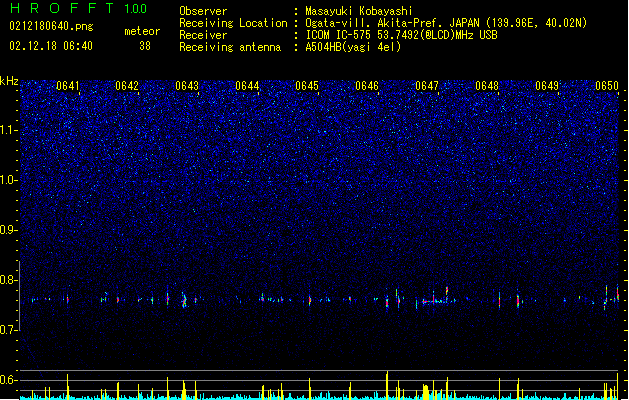The width and height of the screenshot is (629, 400).
Task: Click the kHz axis unit label
Action: [x=9, y=81]
